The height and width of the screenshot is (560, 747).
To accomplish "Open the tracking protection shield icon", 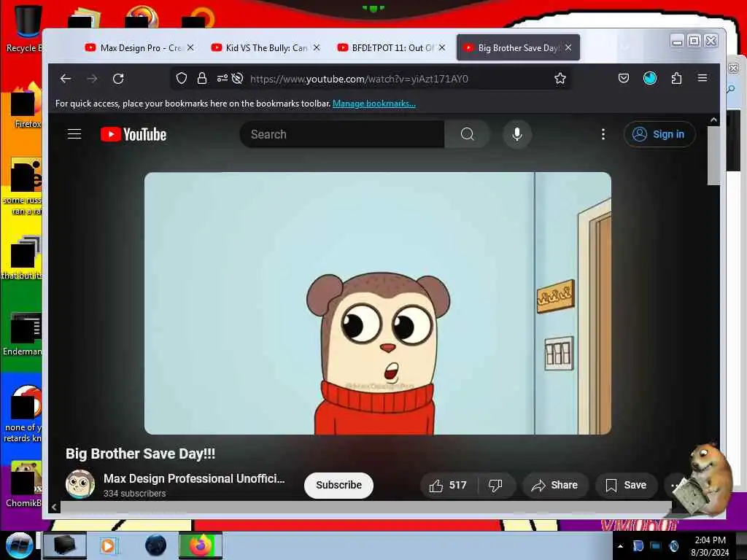I will [x=182, y=78].
